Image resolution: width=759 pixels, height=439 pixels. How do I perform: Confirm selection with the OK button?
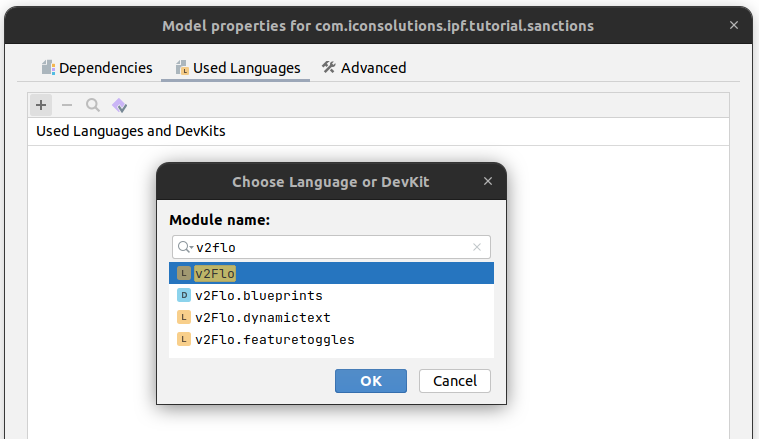point(371,381)
